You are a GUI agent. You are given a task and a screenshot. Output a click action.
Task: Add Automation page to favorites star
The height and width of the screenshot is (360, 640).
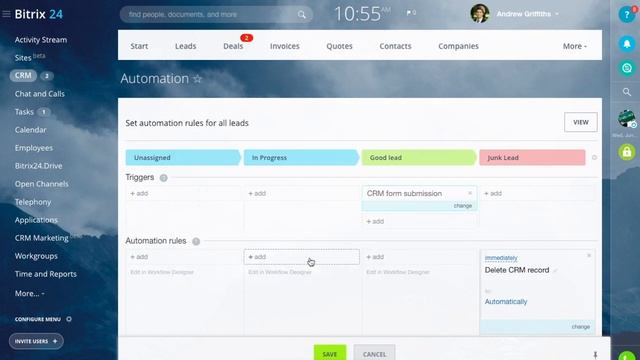point(198,79)
